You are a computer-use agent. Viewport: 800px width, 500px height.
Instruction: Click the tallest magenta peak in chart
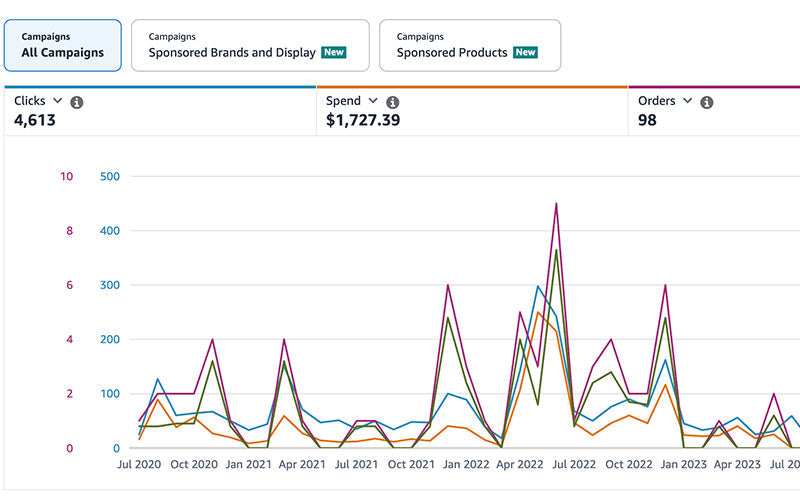[x=556, y=204]
